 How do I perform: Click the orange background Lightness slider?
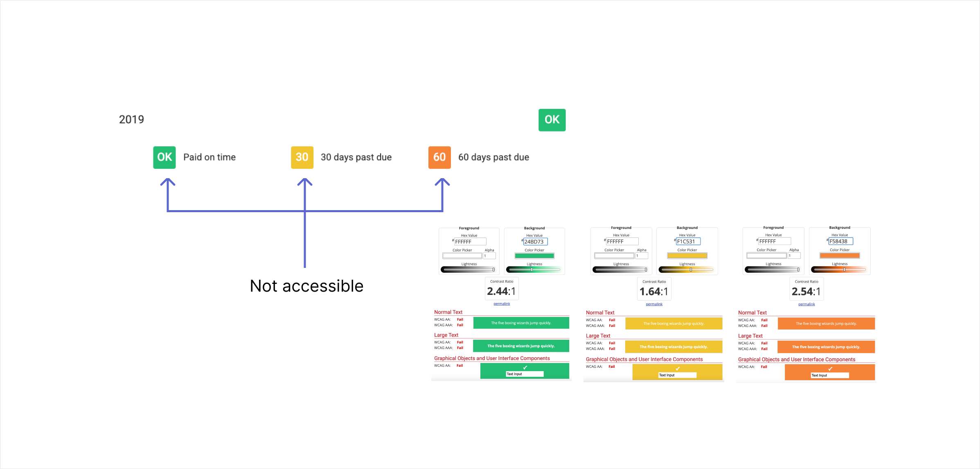point(839,270)
